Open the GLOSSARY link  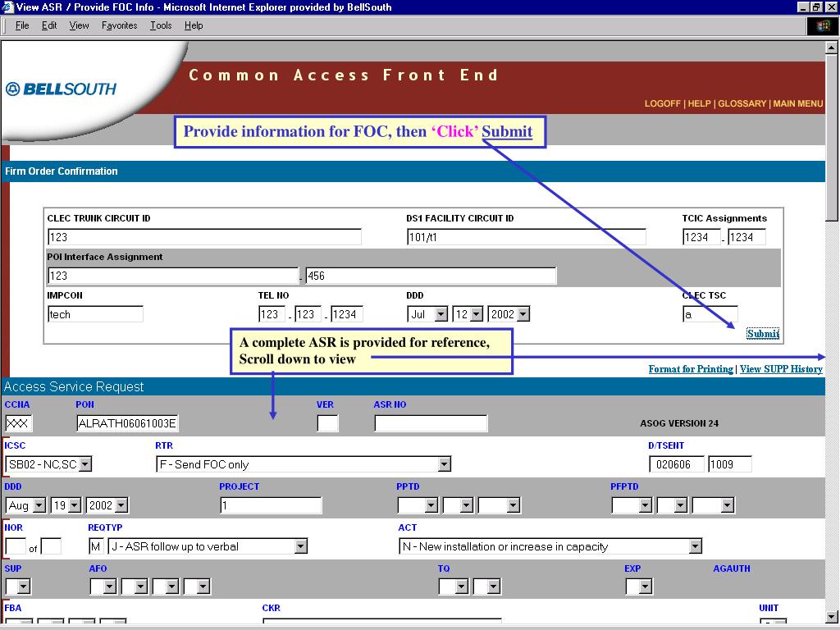pos(742,103)
